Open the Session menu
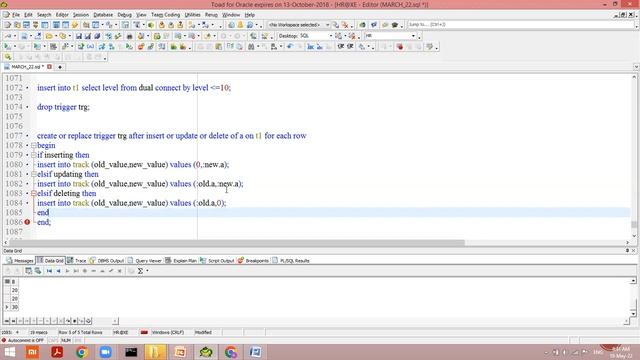Image resolution: width=640 pixels, height=360 pixels. (80, 15)
